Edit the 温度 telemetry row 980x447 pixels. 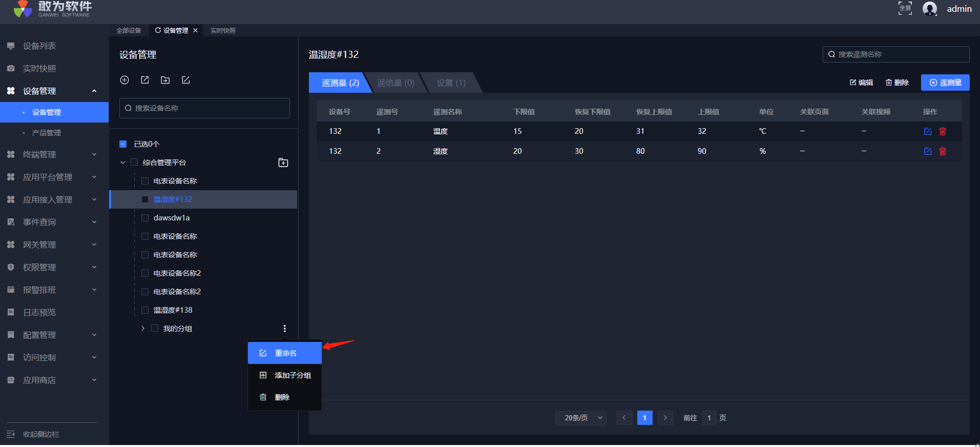[x=928, y=131]
